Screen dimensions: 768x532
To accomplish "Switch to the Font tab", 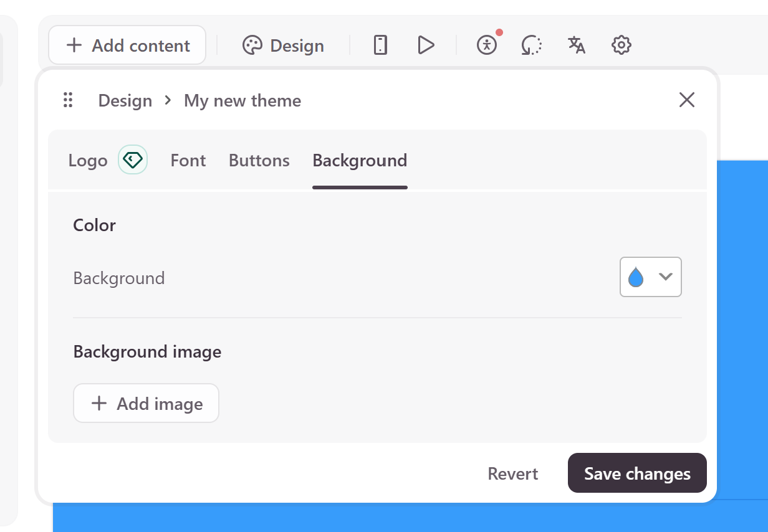I will (x=188, y=160).
